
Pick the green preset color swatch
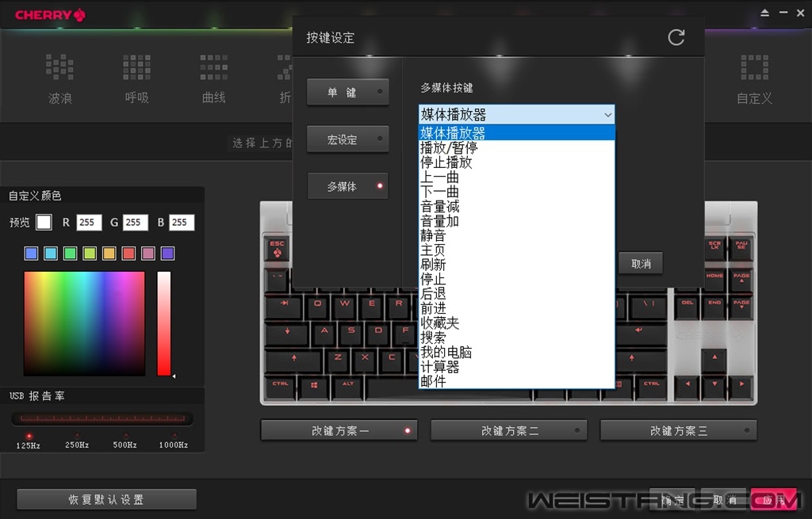pos(71,253)
